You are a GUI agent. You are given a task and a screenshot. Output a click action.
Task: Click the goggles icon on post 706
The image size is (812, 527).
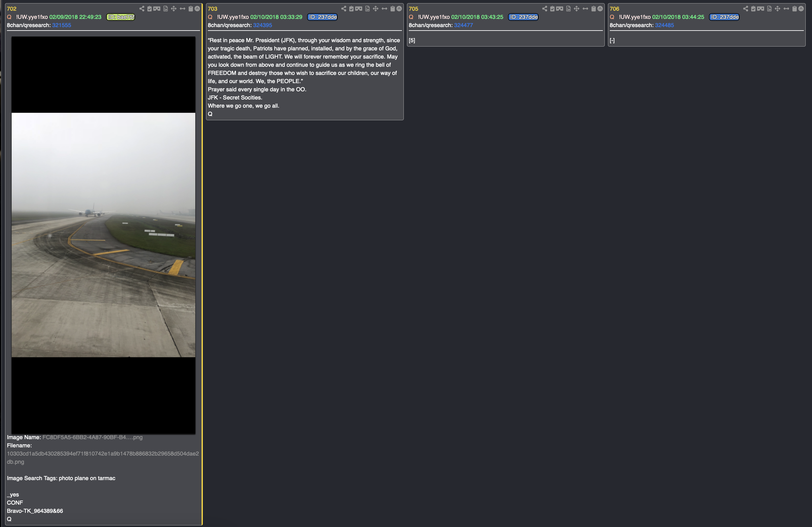pos(761,8)
